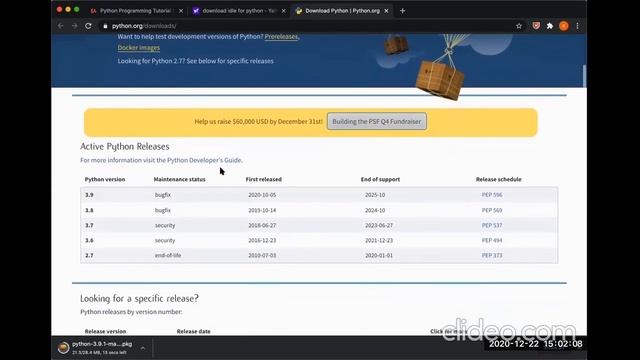
Task: Click security status in the 3.7 row
Action: coord(165,225)
